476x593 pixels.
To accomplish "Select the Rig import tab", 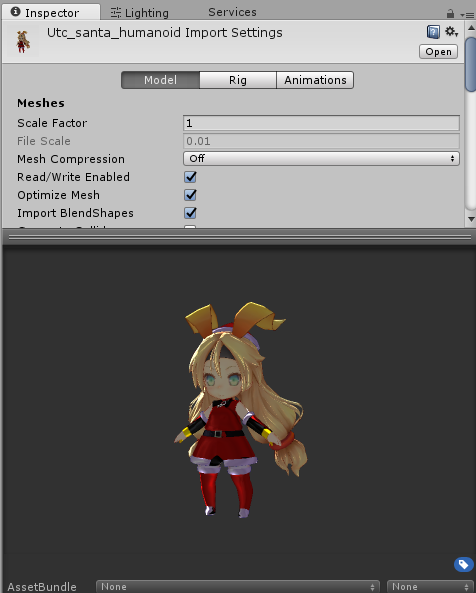I will (238, 80).
